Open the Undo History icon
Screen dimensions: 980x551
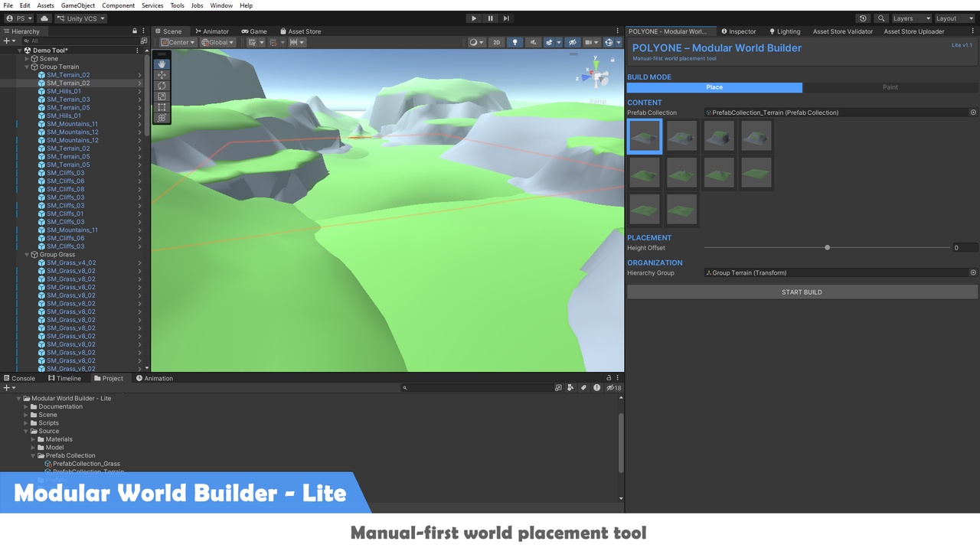pos(864,18)
